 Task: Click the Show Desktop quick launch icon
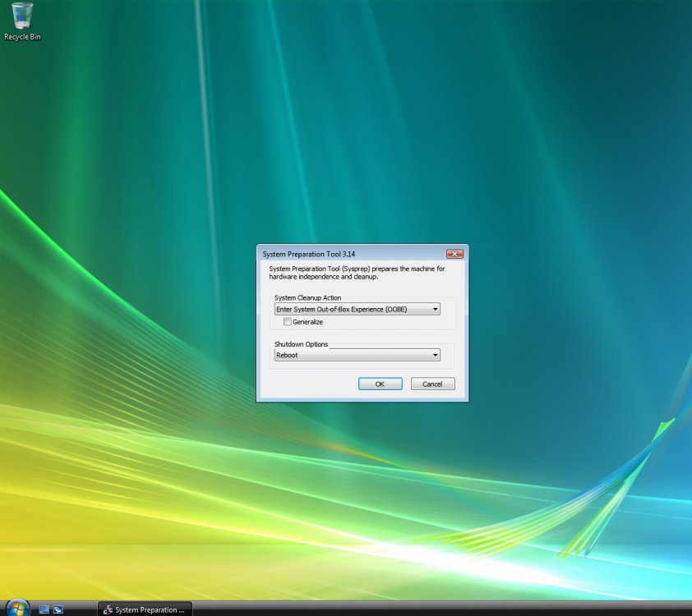[44, 609]
